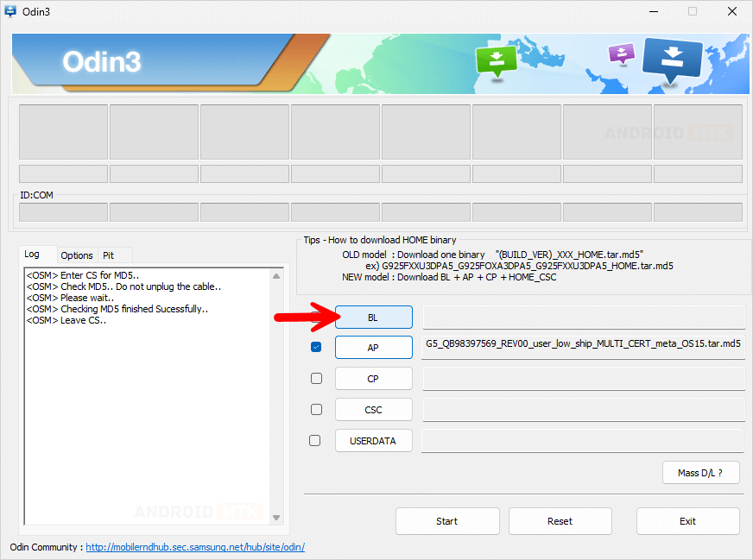Uncheck the AP file checkbox
The height and width of the screenshot is (560, 753).
(316, 347)
